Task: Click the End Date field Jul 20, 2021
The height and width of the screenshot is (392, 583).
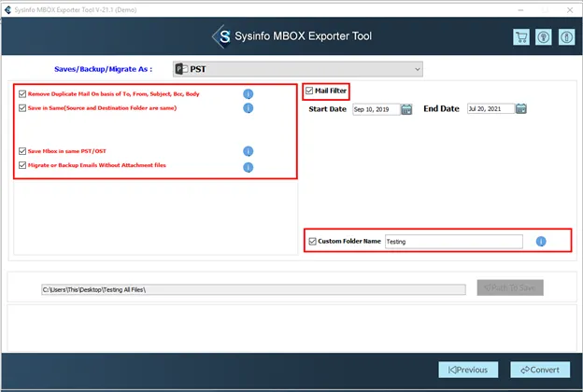Action: (x=491, y=108)
